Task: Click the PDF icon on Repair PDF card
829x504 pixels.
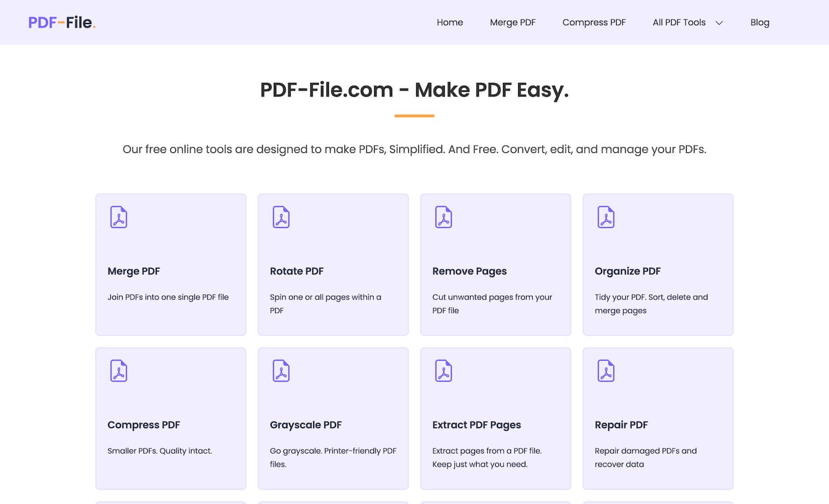Action: [606, 371]
